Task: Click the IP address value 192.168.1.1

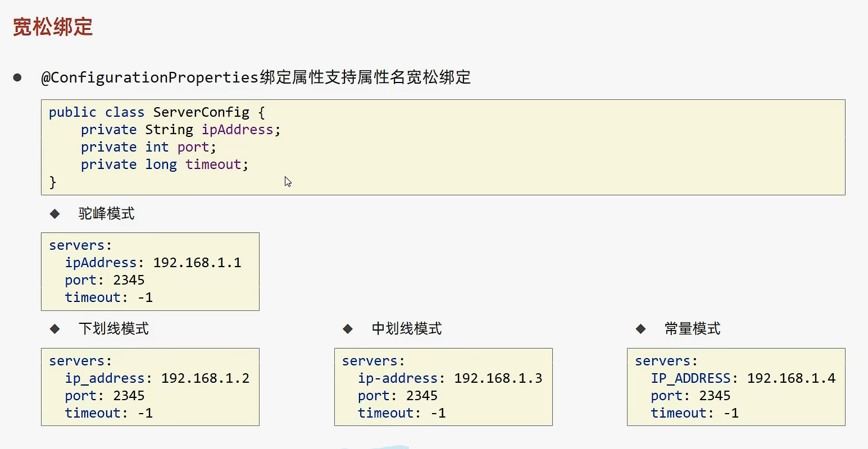Action: (197, 263)
